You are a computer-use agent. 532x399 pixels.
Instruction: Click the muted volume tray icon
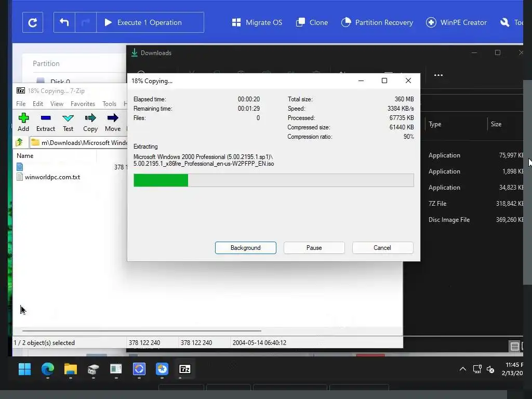click(490, 369)
